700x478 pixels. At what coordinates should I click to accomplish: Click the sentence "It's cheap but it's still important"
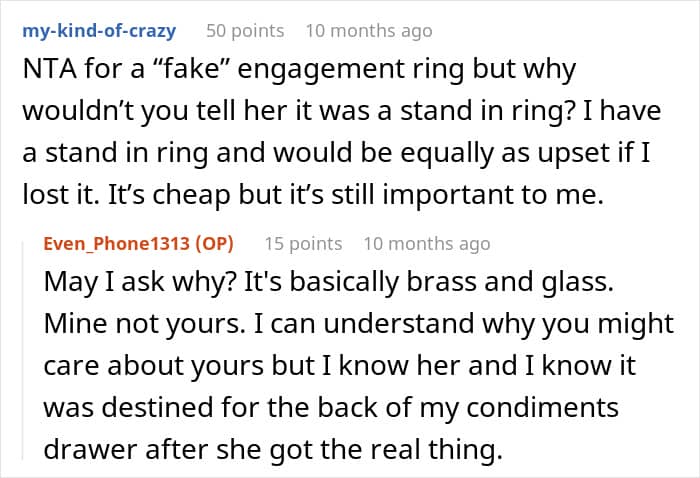click(356, 195)
